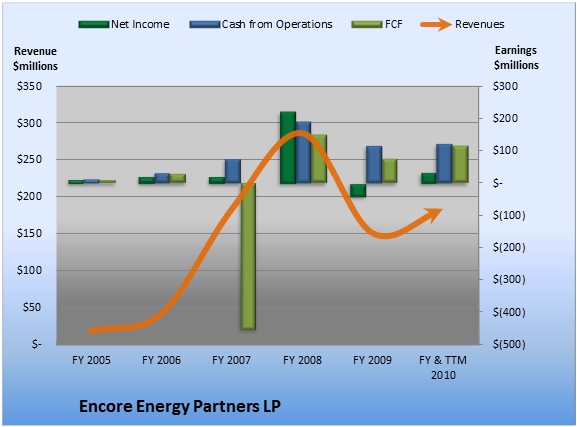Click the $(100) earnings axis value
577x427 pixels.
[509, 215]
